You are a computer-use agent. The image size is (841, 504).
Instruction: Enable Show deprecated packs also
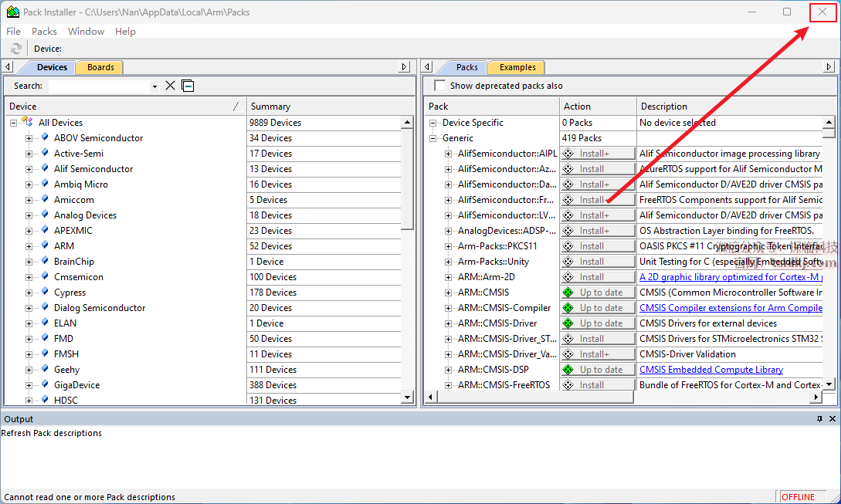[x=440, y=86]
